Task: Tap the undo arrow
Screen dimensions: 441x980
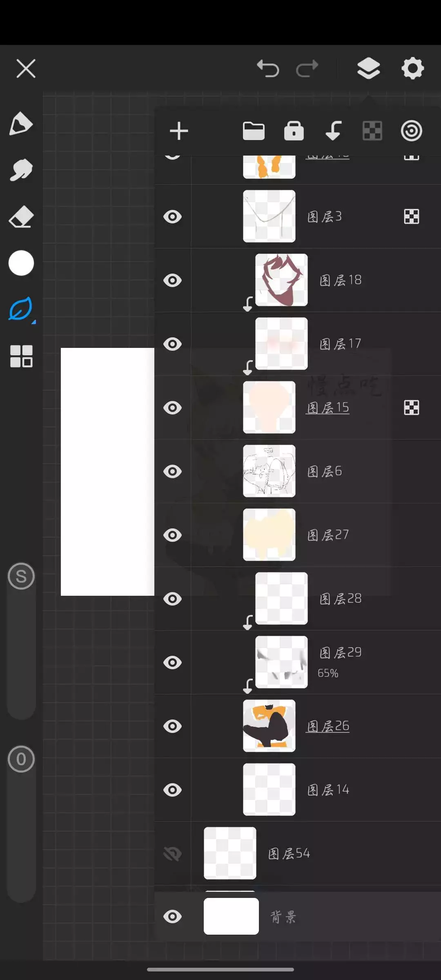Action: pyautogui.click(x=268, y=68)
